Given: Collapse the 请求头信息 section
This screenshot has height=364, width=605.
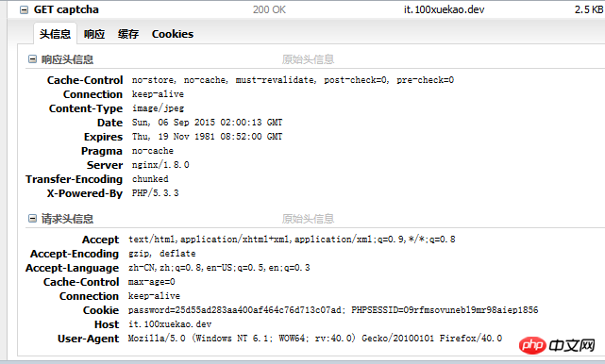Looking at the screenshot, I should (x=32, y=219).
